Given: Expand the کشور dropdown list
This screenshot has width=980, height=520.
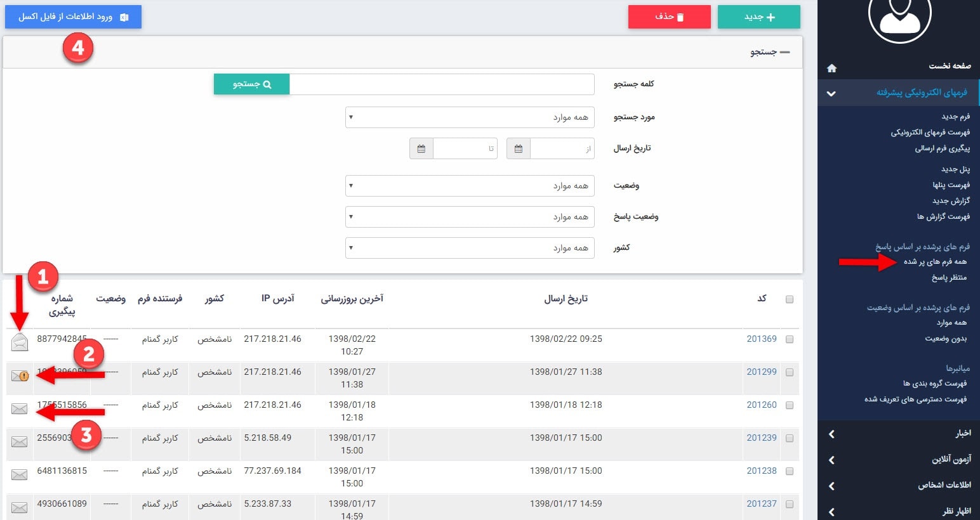Looking at the screenshot, I should [x=470, y=248].
